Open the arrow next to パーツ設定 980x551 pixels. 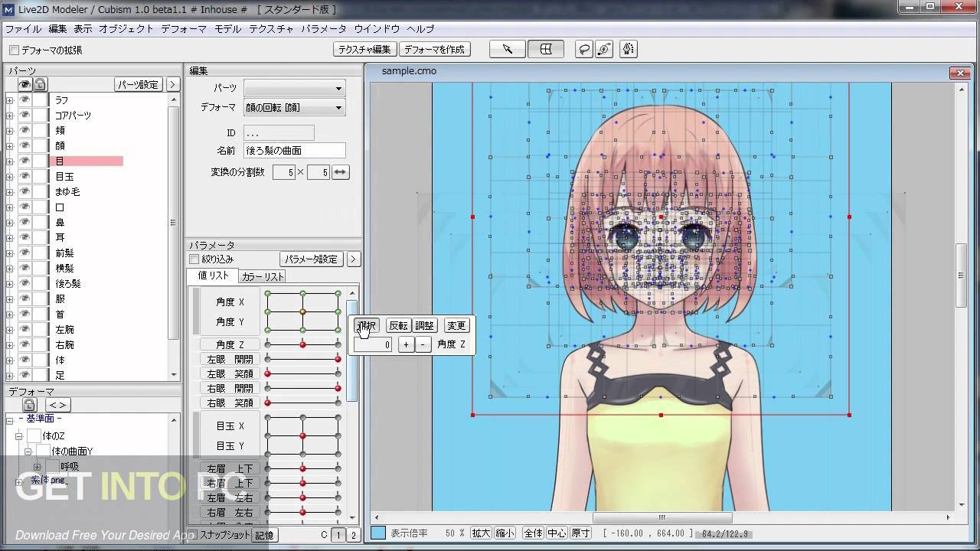coord(172,85)
